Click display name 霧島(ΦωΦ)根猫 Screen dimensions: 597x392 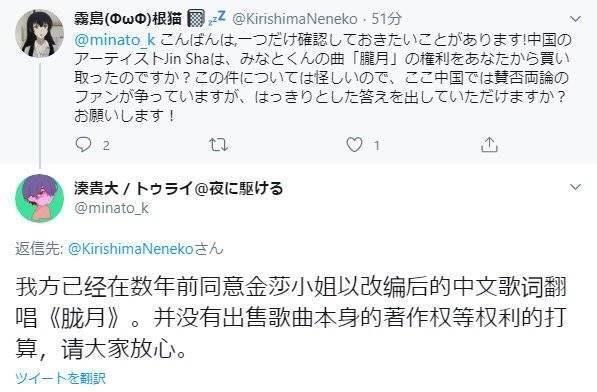(128, 19)
